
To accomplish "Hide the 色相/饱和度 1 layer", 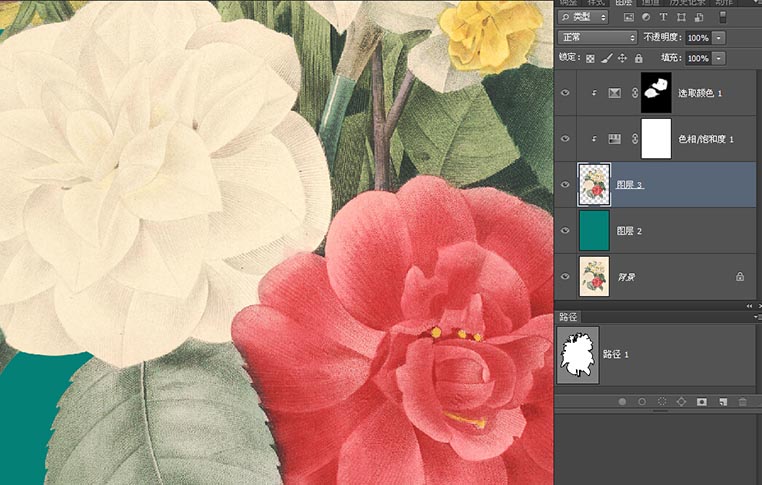I will click(x=565, y=139).
